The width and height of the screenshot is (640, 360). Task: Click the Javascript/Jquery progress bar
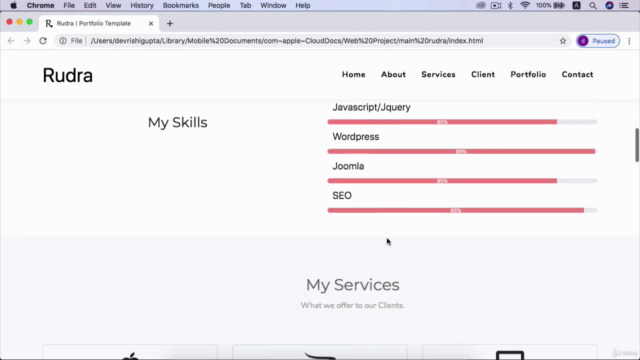(462, 122)
